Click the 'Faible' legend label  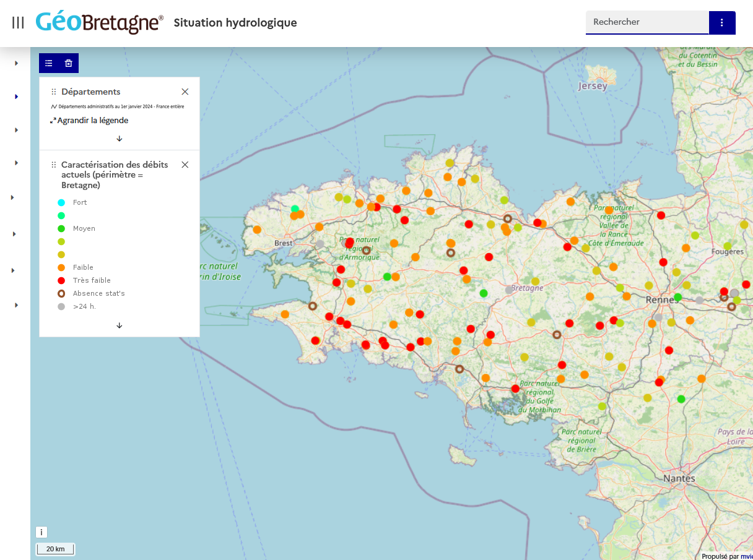pos(83,267)
